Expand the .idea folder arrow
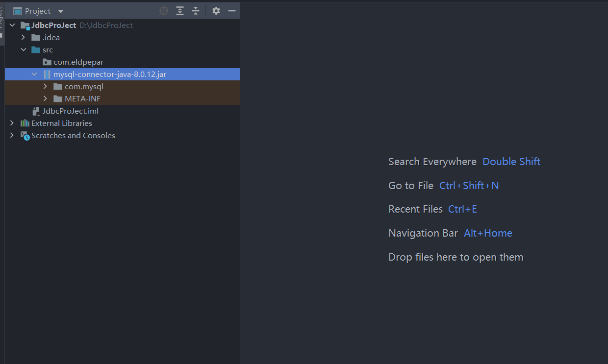This screenshot has width=608, height=364. coord(23,37)
